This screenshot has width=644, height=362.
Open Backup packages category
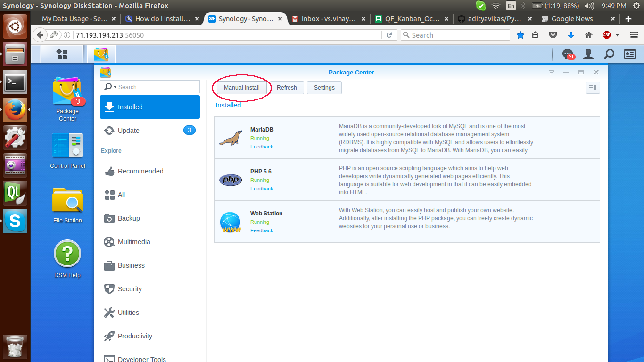pos(150,218)
